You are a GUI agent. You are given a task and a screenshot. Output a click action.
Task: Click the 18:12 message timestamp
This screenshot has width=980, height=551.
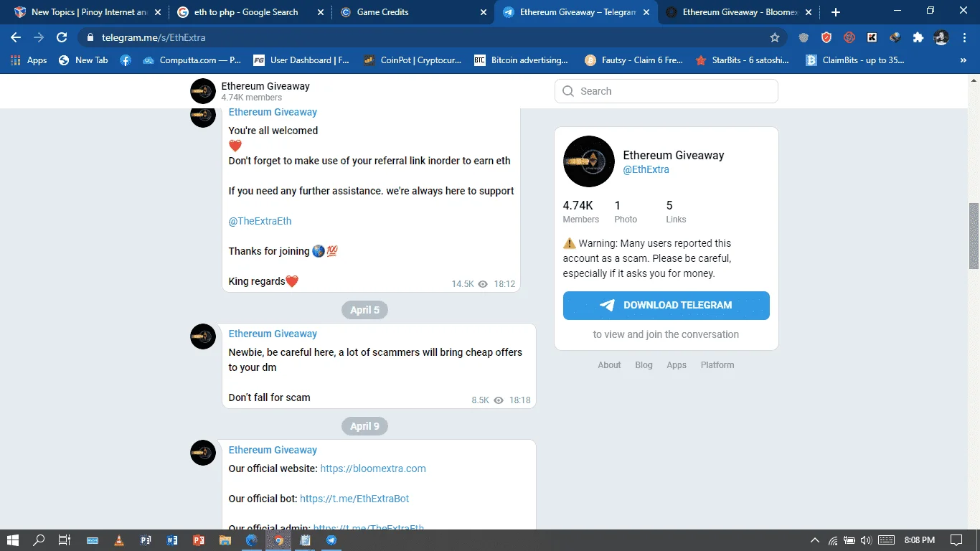click(505, 284)
